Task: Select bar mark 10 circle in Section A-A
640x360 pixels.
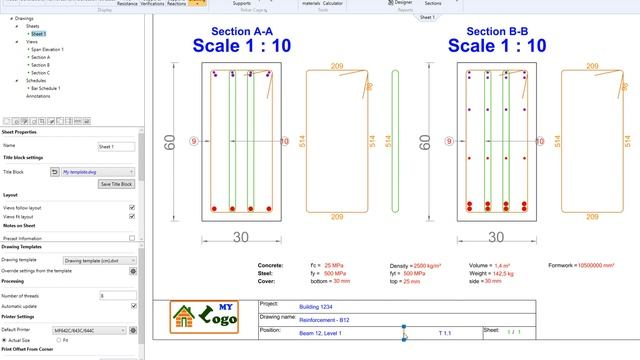Action: click(x=284, y=141)
